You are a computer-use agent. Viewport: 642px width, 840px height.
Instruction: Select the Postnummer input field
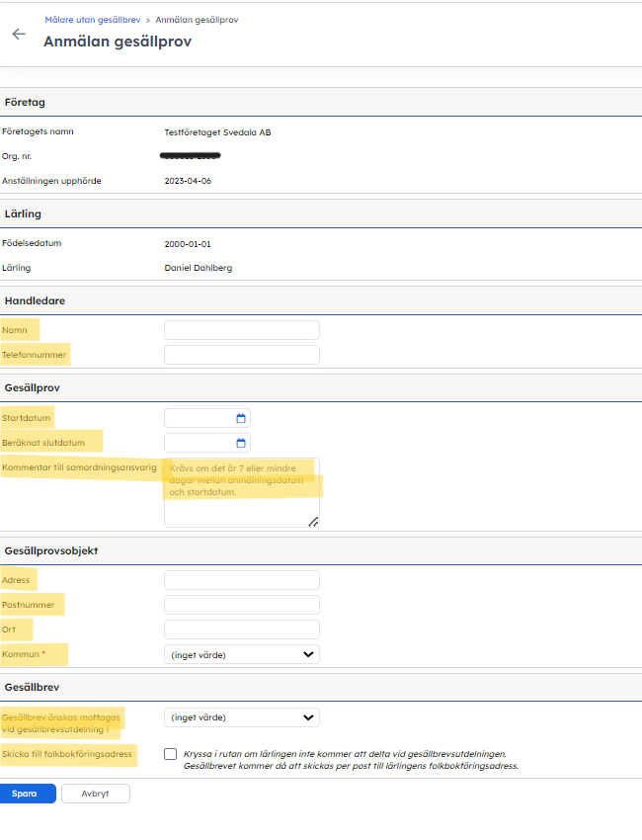[241, 605]
